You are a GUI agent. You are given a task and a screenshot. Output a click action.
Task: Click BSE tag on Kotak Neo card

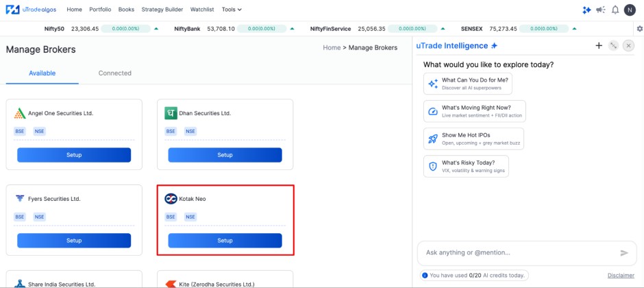pos(171,217)
